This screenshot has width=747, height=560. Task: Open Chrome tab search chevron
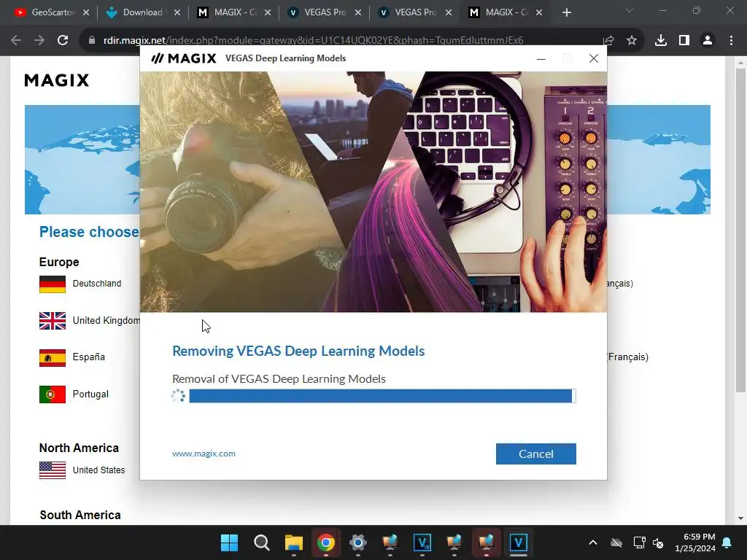630,10
